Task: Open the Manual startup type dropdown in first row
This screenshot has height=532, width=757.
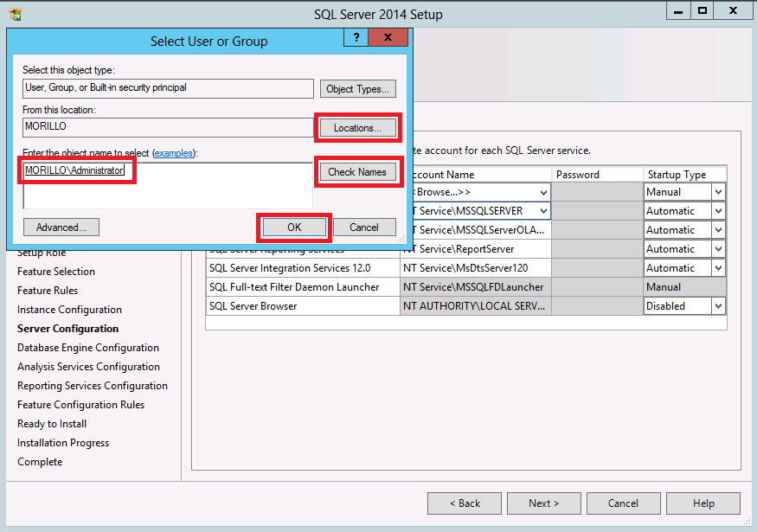Action: tap(718, 192)
